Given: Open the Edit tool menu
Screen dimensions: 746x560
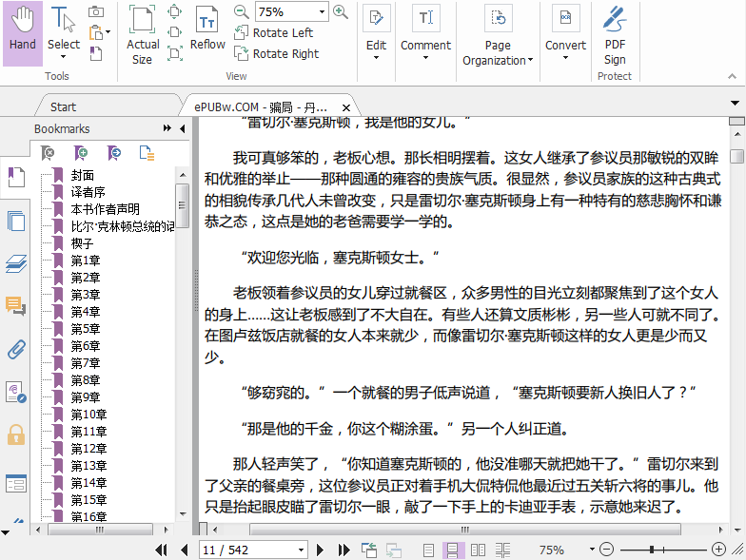Looking at the screenshot, I should coord(376,32).
